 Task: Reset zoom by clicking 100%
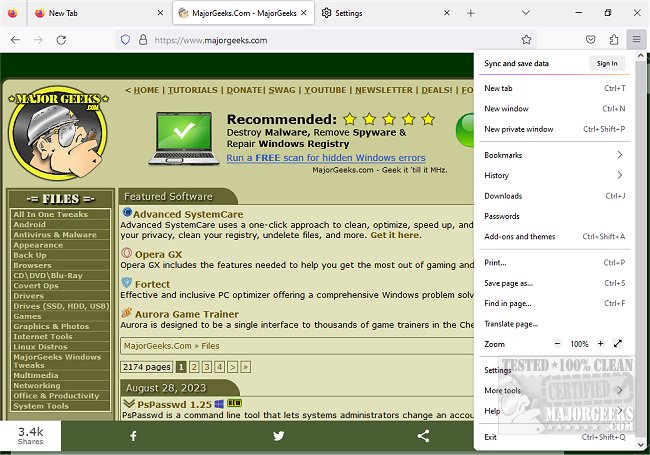tap(579, 344)
